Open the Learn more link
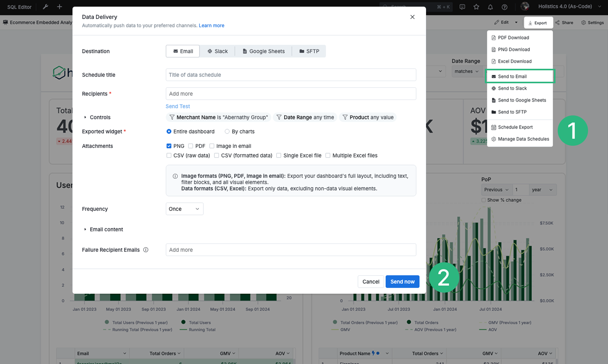608x364 pixels. click(x=211, y=25)
